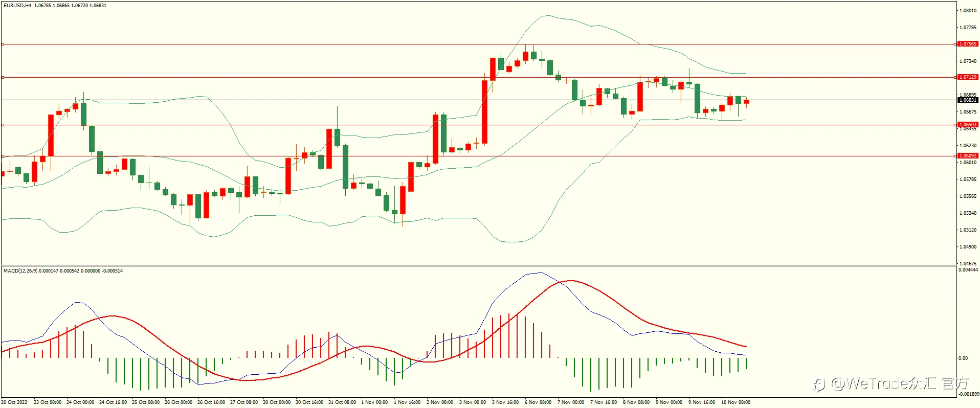Viewport: 980px width, 408px height.
Task: Click the 1 Nov 16:00 time label
Action: [x=407, y=402]
